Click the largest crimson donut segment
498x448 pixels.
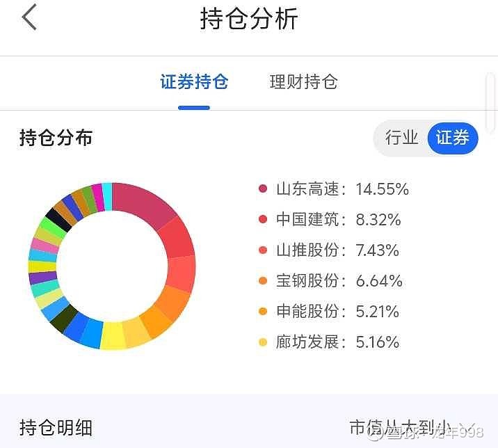(147, 203)
